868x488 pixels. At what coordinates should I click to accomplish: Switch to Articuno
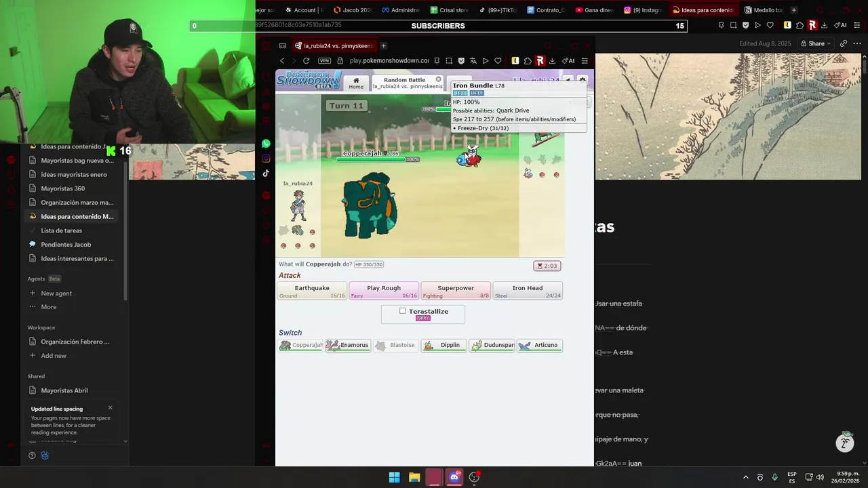pyautogui.click(x=540, y=345)
